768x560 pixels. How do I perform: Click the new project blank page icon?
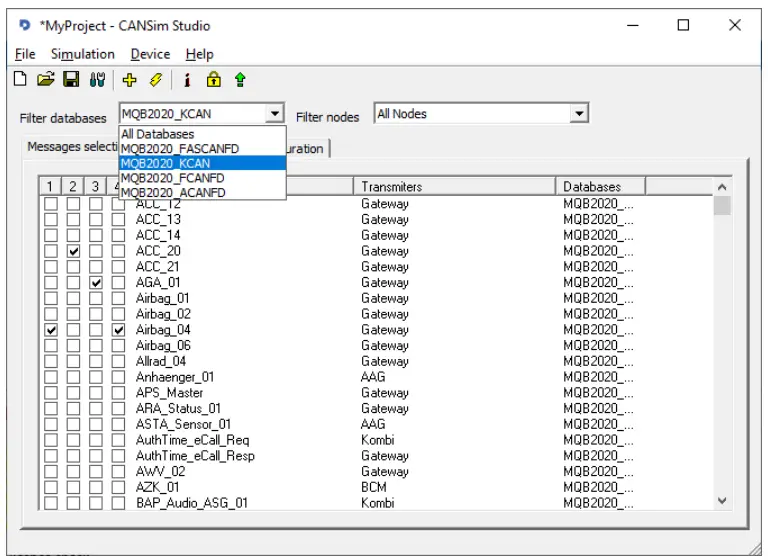coord(21,80)
